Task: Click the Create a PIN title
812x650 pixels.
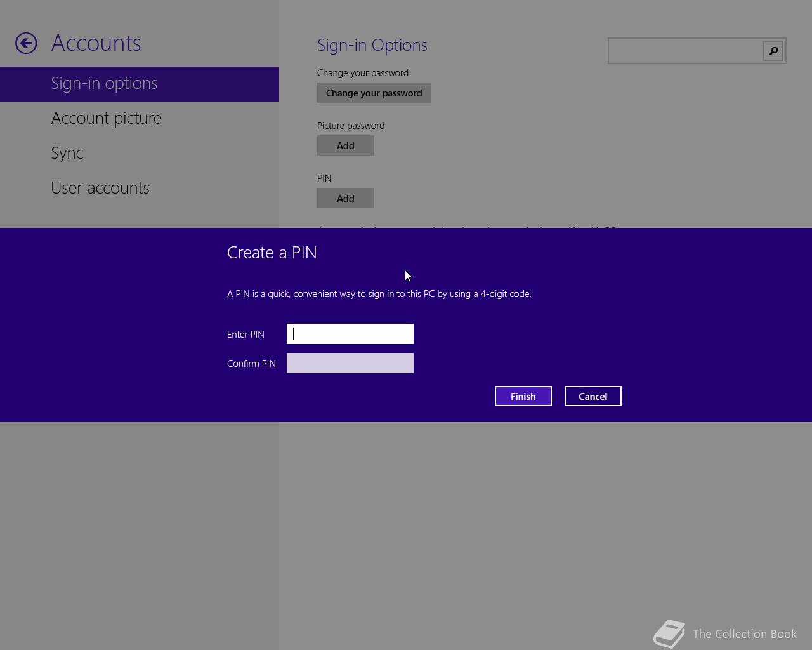Action: click(272, 253)
